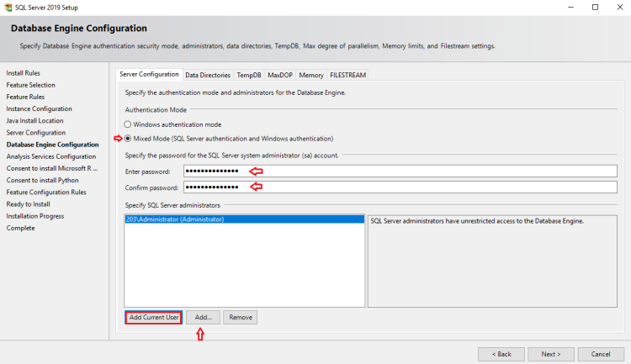The height and width of the screenshot is (364, 631).
Task: Click Complete step in sidebar
Action: pos(20,228)
